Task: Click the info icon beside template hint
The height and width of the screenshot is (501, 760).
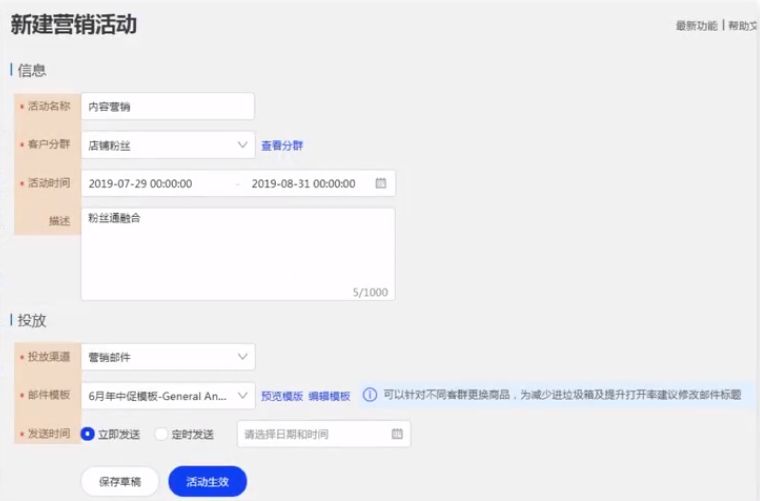Action: [370, 395]
